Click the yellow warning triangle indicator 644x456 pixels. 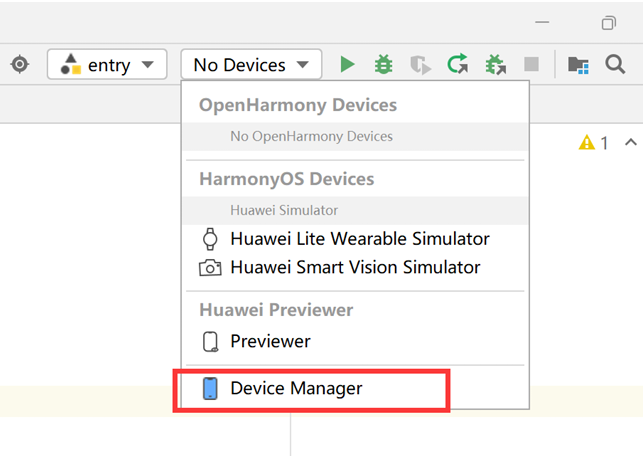click(587, 143)
